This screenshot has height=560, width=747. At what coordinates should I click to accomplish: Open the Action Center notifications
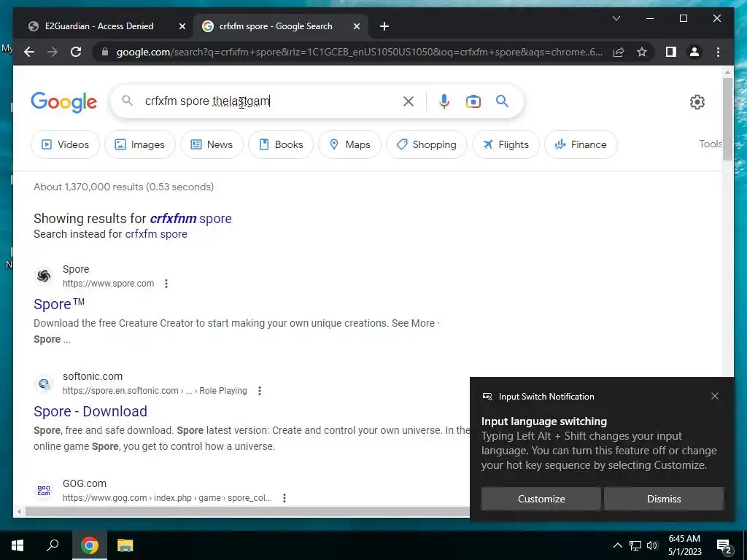(x=724, y=545)
